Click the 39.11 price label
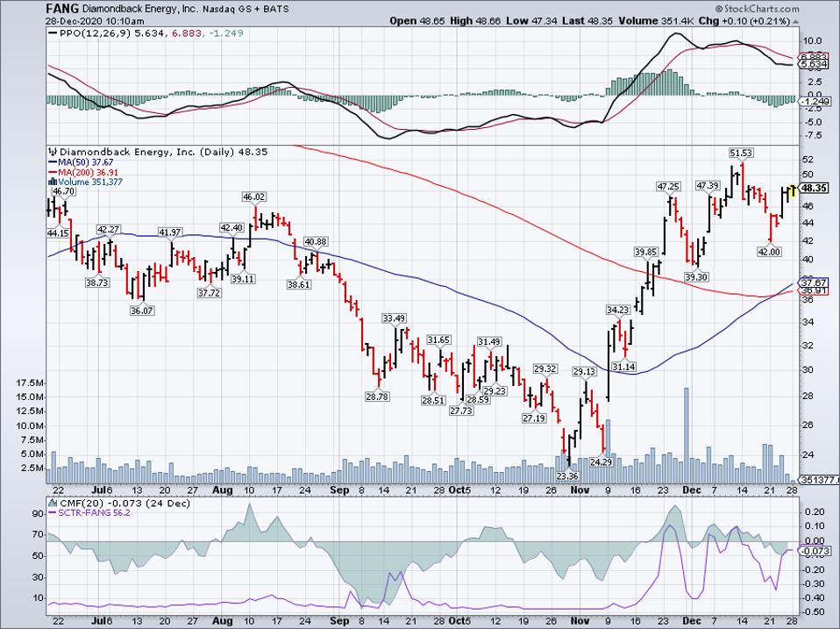The width and height of the screenshot is (840, 629). coord(243,279)
